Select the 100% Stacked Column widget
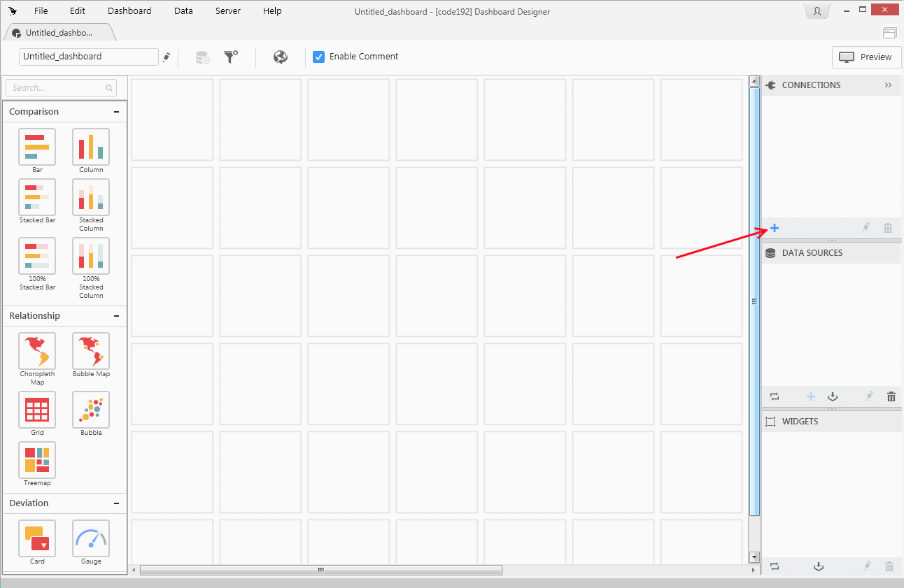Screen dimensions: 904x588 tap(91, 256)
